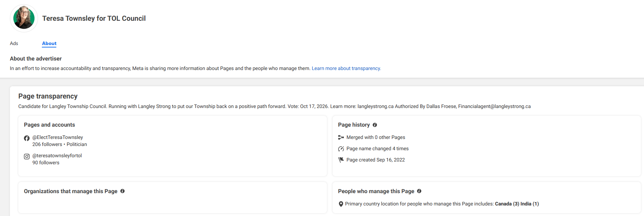Viewport: 644px width, 216px height.
Task: Click the Facebook icon beside @ElectTeresaTownsley
Action: click(27, 138)
